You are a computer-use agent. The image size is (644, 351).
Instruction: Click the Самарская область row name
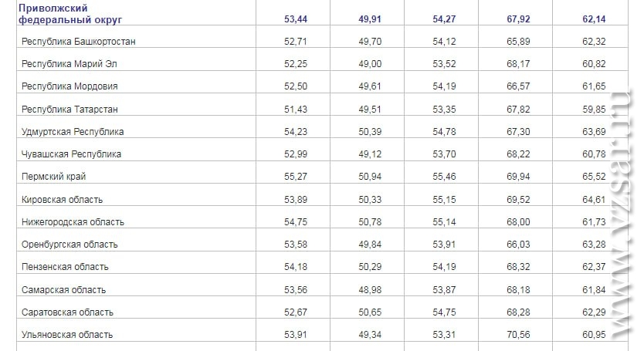click(63, 290)
